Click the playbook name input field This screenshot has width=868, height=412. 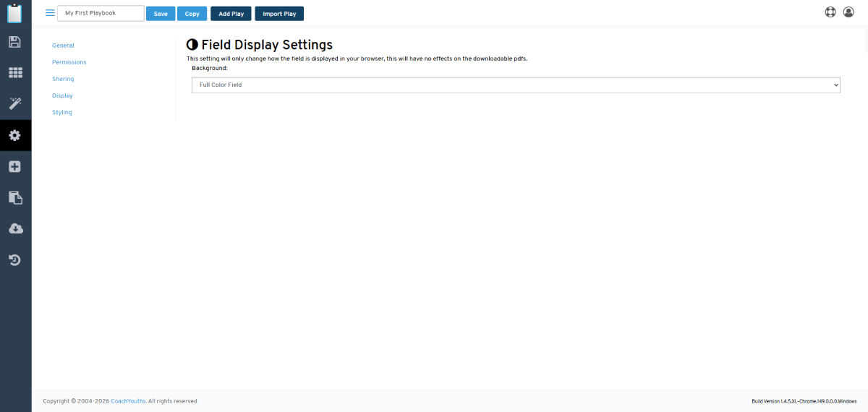[x=101, y=13]
